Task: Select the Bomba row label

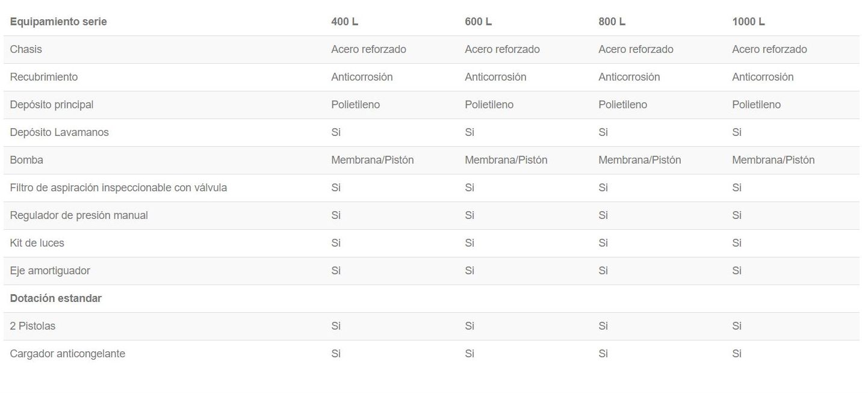Action: (x=26, y=160)
